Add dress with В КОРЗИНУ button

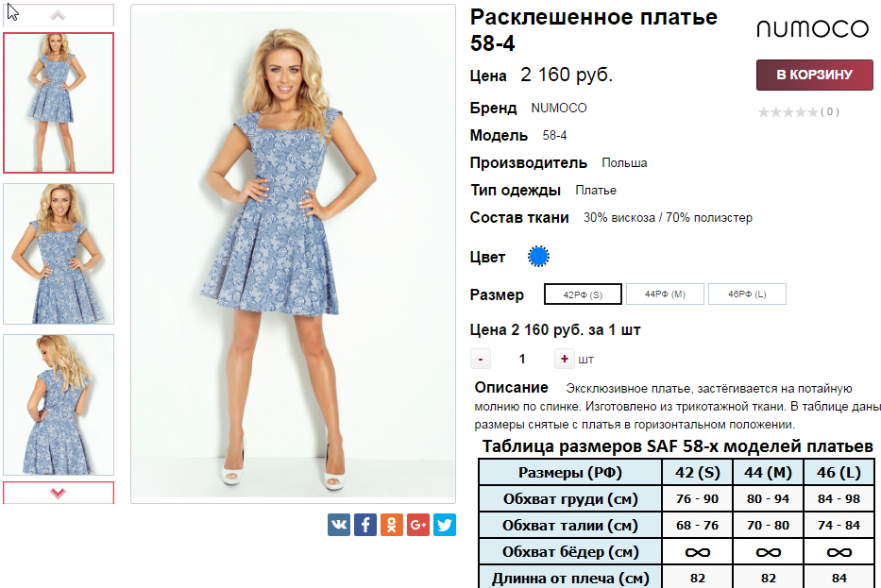(815, 75)
